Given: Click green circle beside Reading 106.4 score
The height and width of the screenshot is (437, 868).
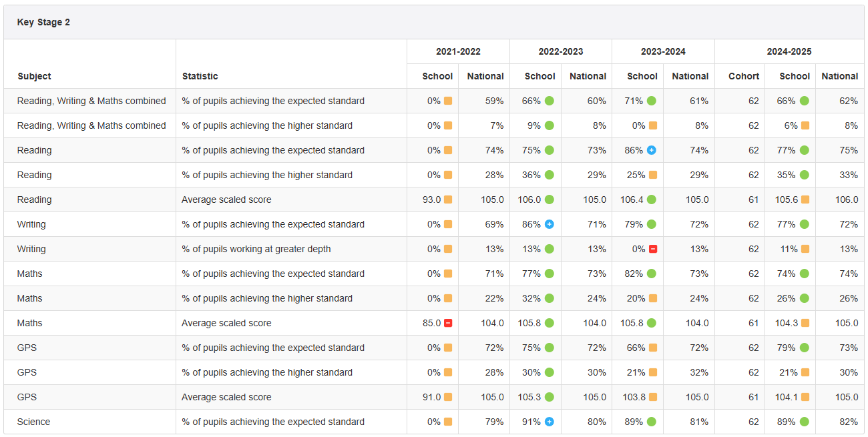Looking at the screenshot, I should click(652, 200).
